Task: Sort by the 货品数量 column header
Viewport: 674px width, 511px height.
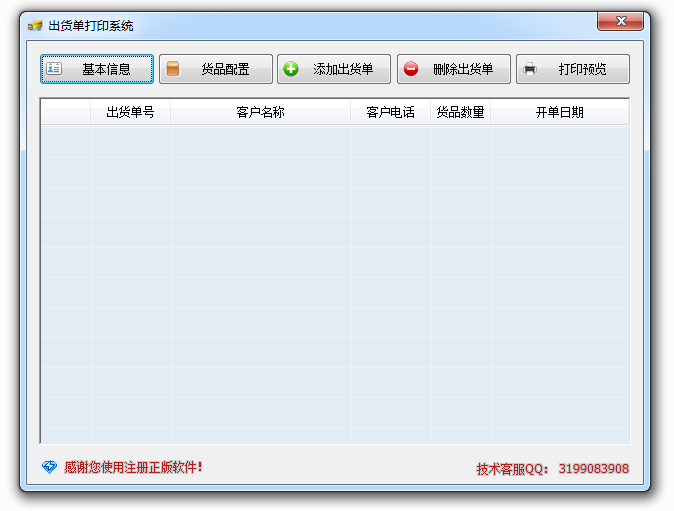Action: [x=460, y=112]
